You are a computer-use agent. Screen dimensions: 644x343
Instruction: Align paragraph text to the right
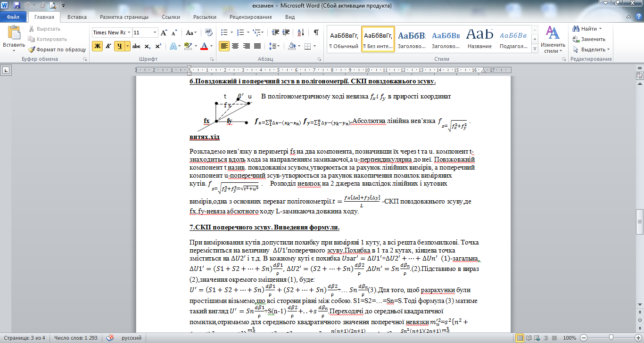pyautogui.click(x=246, y=46)
